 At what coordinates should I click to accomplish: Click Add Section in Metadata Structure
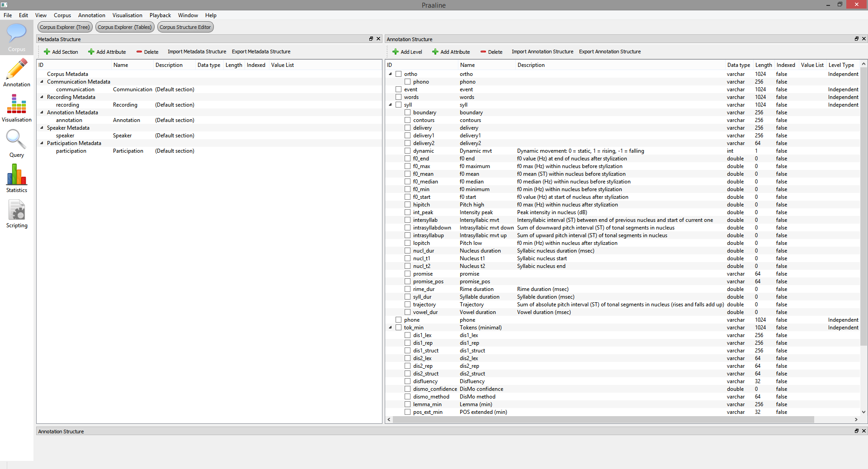pyautogui.click(x=61, y=52)
